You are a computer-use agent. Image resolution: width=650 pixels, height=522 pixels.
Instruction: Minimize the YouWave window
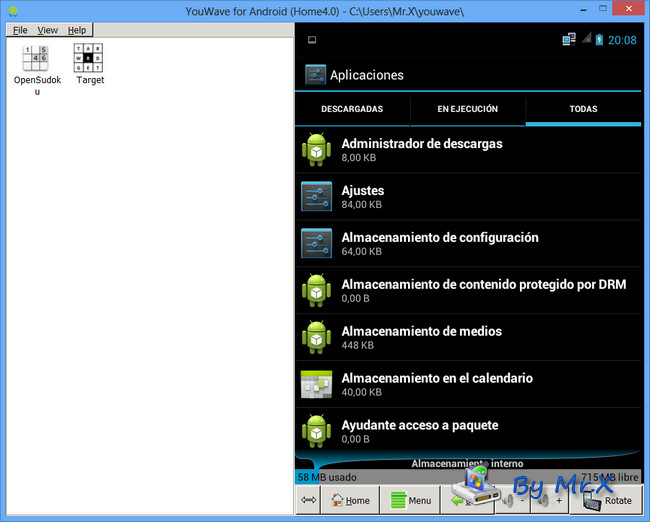[x=583, y=10]
